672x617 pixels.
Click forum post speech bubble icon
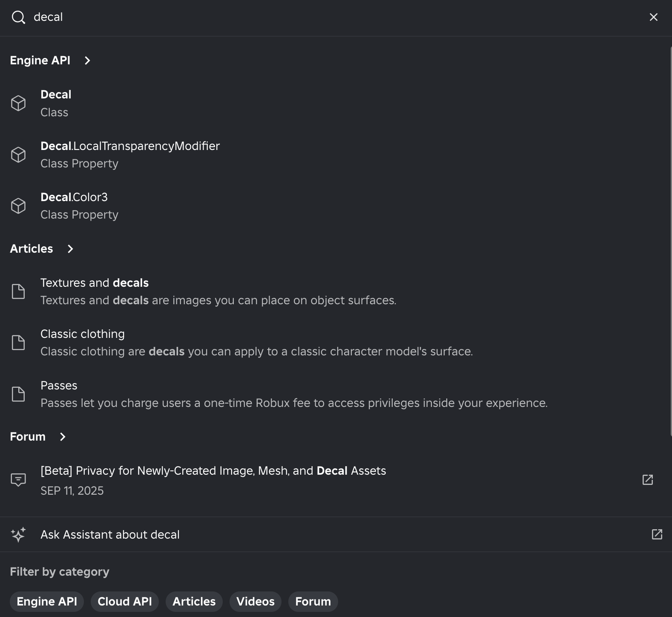18,480
